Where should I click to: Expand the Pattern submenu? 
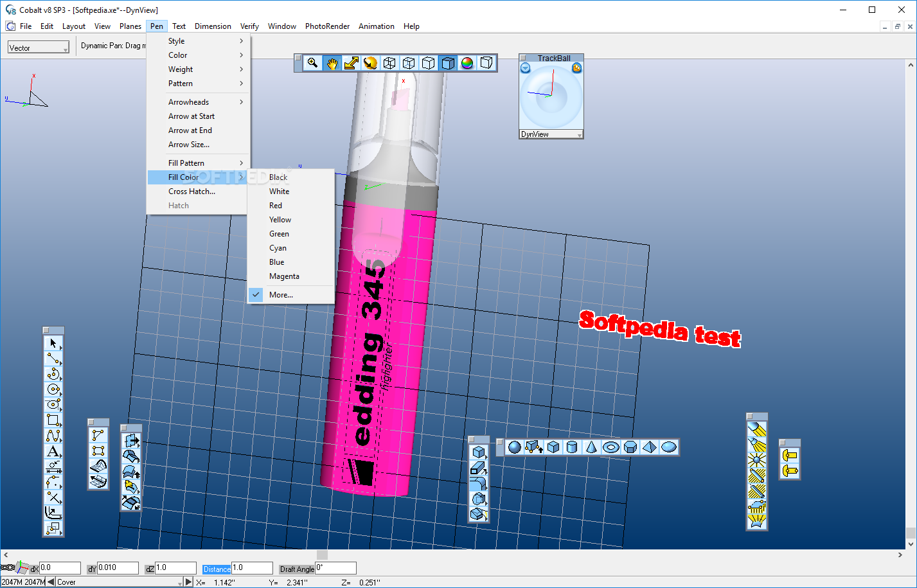pyautogui.click(x=199, y=84)
